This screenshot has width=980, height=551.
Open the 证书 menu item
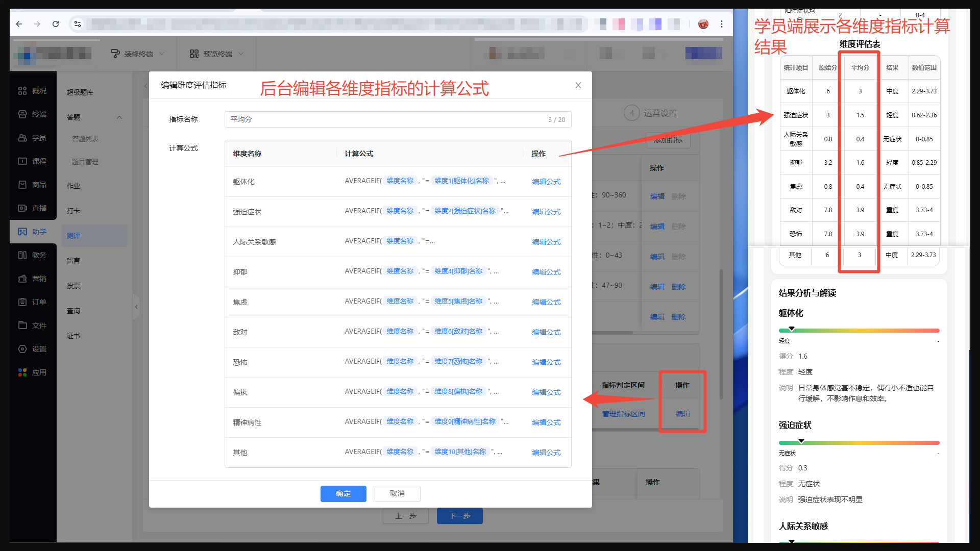pos(73,336)
